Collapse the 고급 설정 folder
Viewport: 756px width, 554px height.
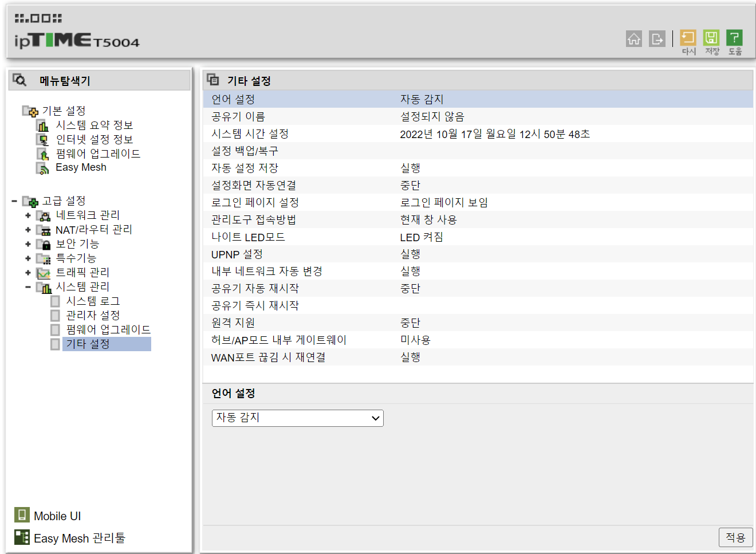tap(14, 201)
